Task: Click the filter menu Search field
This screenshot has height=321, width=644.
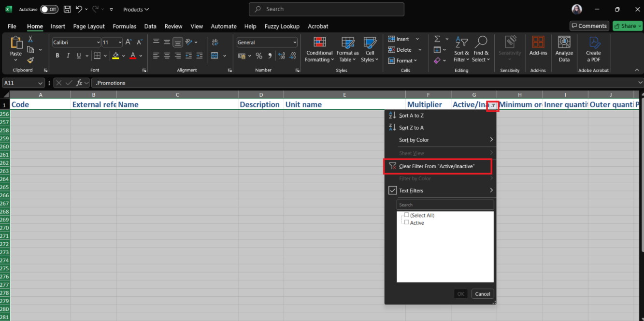Action: pyautogui.click(x=445, y=205)
